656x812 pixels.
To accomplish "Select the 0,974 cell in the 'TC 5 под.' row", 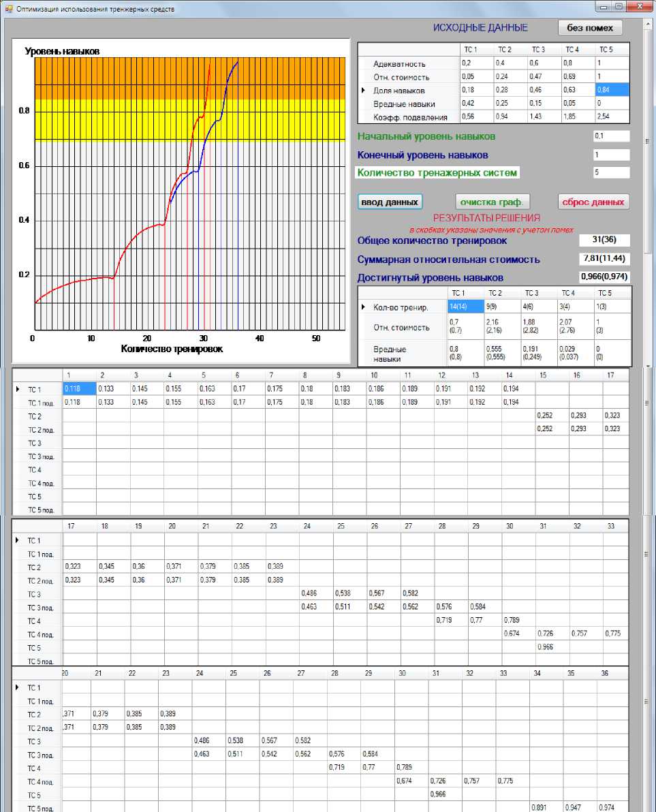I will click(x=613, y=807).
